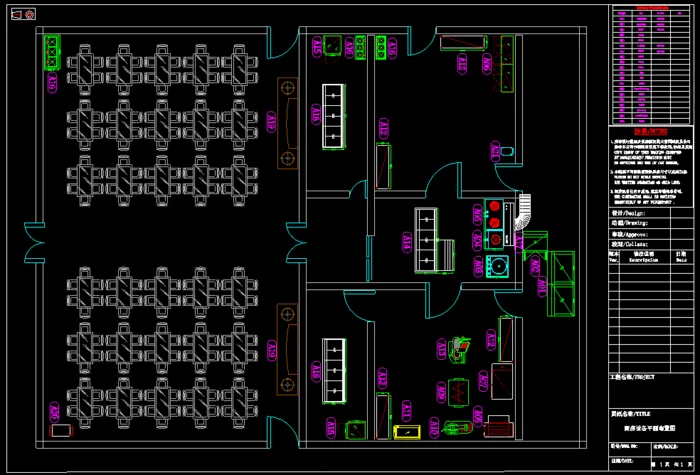The height and width of the screenshot is (475, 700).
Task: Select the small cyan fixture near the right wall
Action: [509, 151]
